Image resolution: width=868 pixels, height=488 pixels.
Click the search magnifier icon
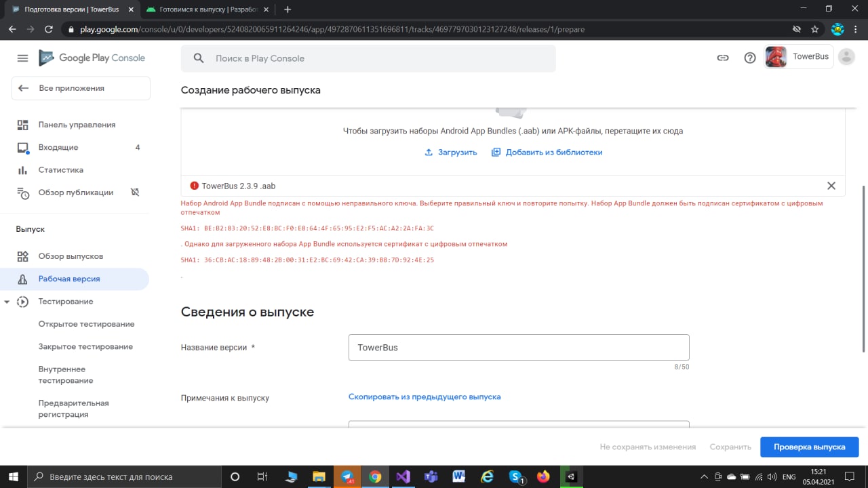coord(199,58)
